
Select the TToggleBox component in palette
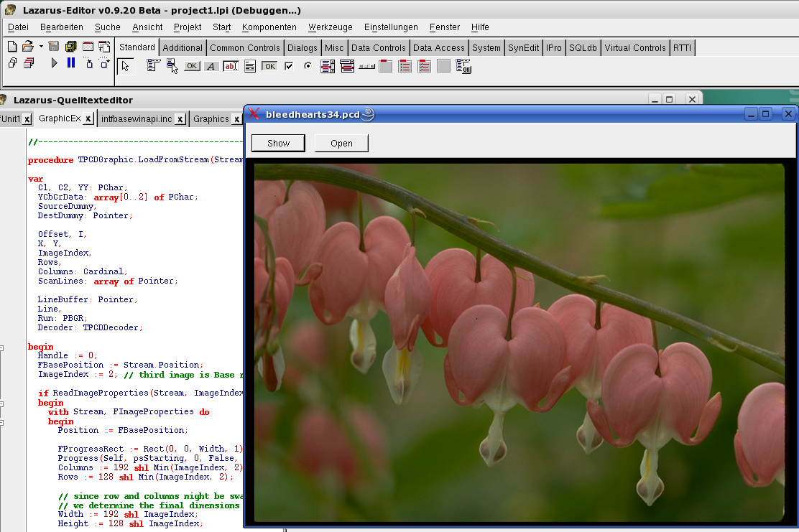click(x=269, y=66)
